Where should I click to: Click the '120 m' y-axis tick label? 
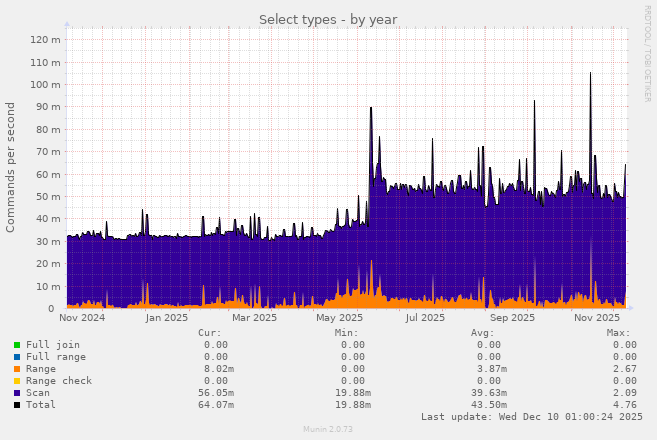46,40
